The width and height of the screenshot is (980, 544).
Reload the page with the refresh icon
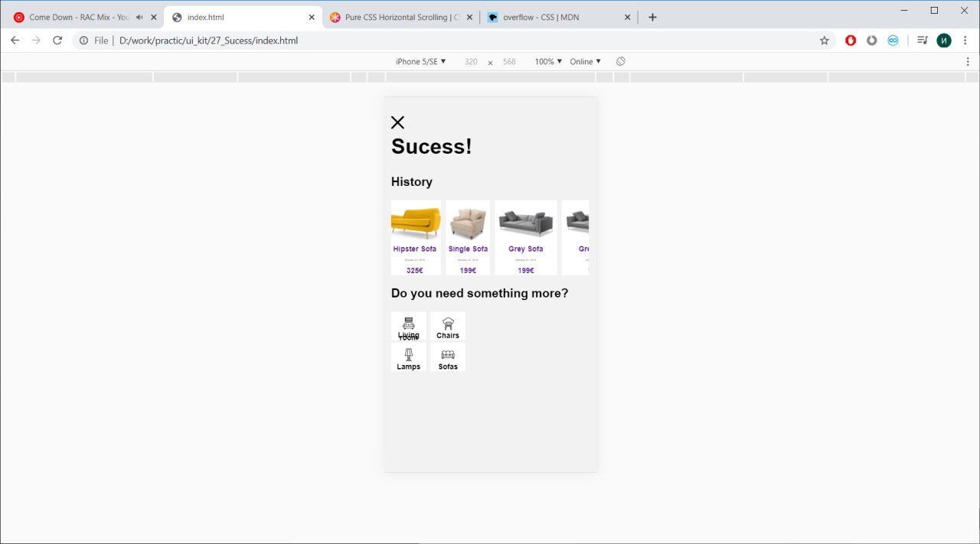pyautogui.click(x=57, y=41)
